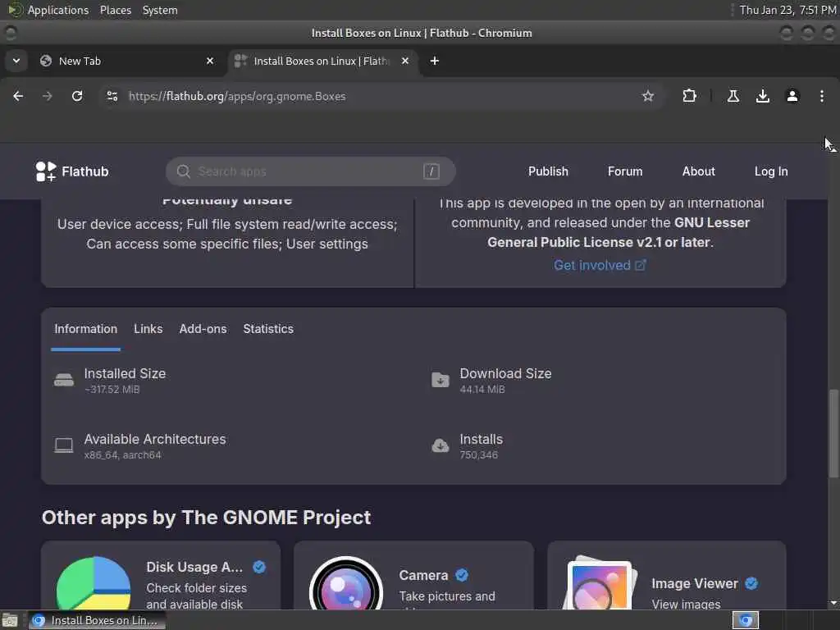Click the Get involved link

point(600,265)
